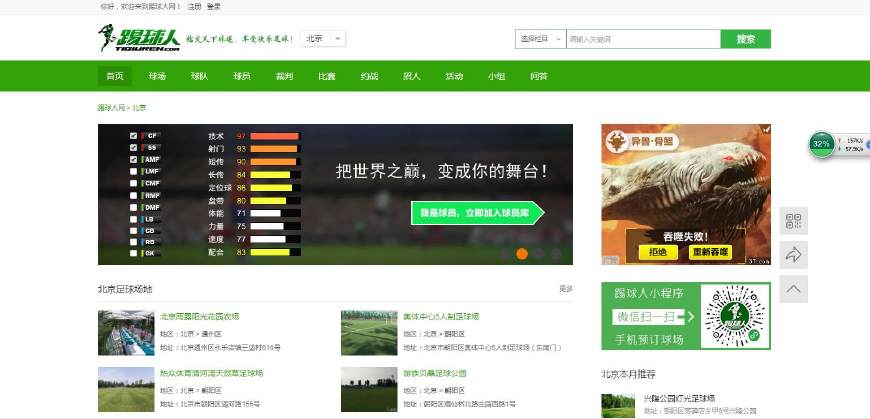Check the GK position checkbox
The width and height of the screenshot is (870, 419).
click(133, 253)
